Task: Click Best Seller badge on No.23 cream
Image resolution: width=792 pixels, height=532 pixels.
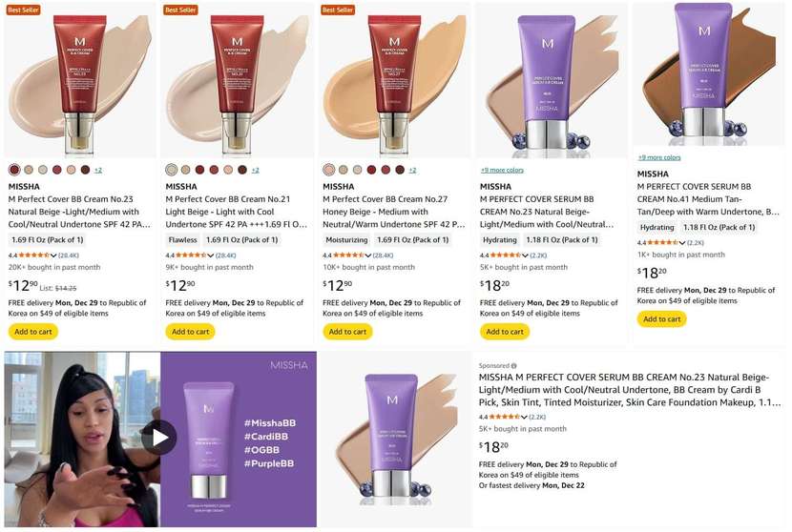Action: (x=23, y=10)
